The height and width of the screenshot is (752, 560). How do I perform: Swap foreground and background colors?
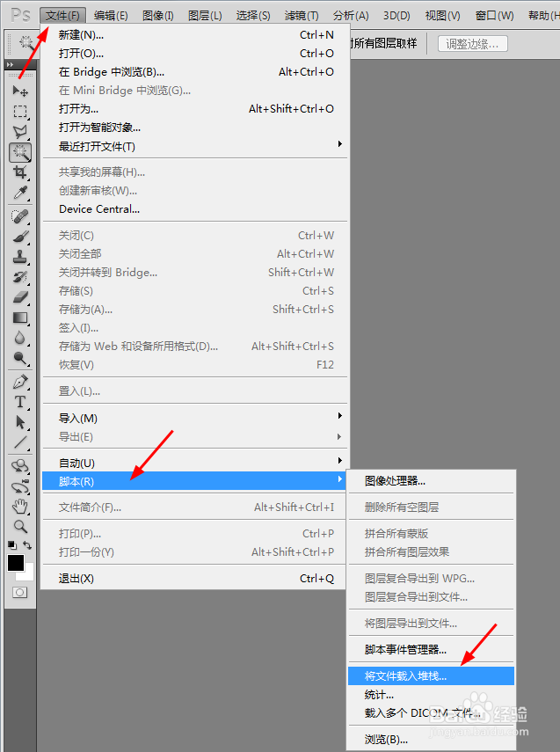coord(27,545)
